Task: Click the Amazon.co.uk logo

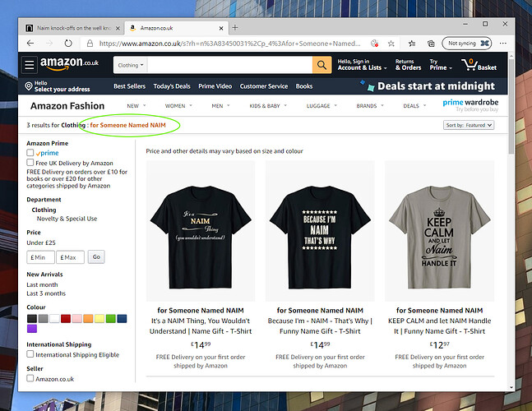Action: 69,63
